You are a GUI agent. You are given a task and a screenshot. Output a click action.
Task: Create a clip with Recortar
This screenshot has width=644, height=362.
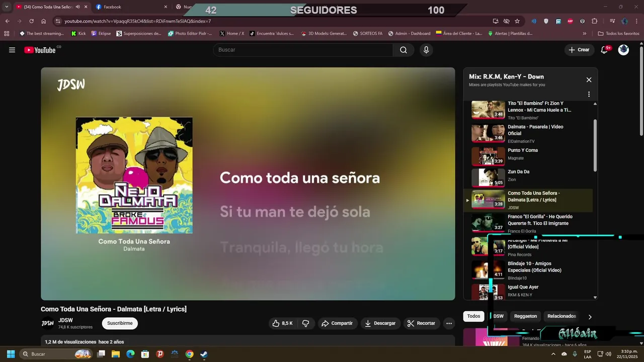coord(421,323)
